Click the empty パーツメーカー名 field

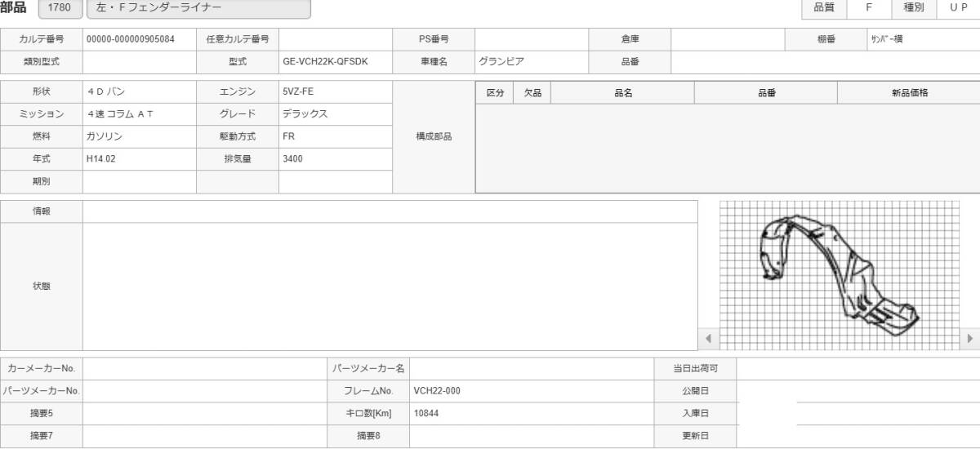pyautogui.click(x=532, y=369)
